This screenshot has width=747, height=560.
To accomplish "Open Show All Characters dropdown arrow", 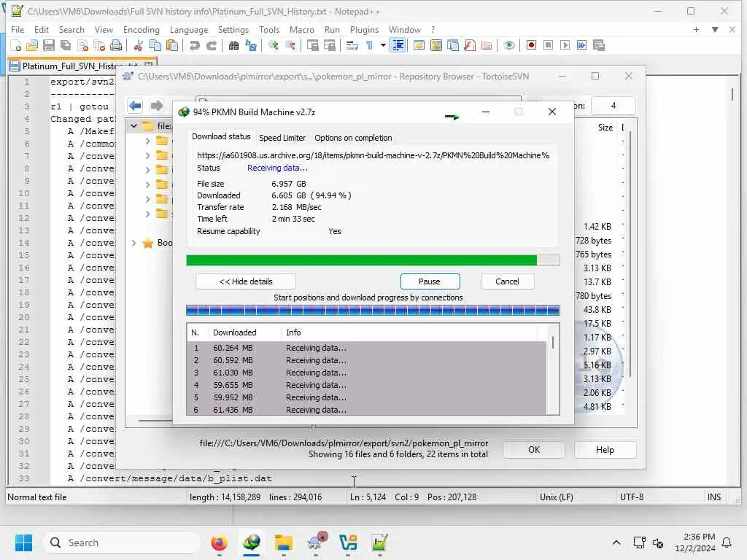I will point(382,46).
